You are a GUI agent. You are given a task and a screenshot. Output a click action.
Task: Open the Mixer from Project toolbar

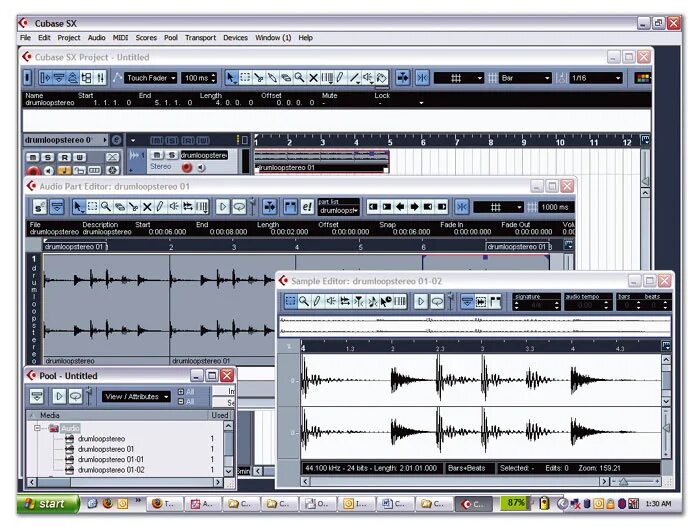[100, 78]
